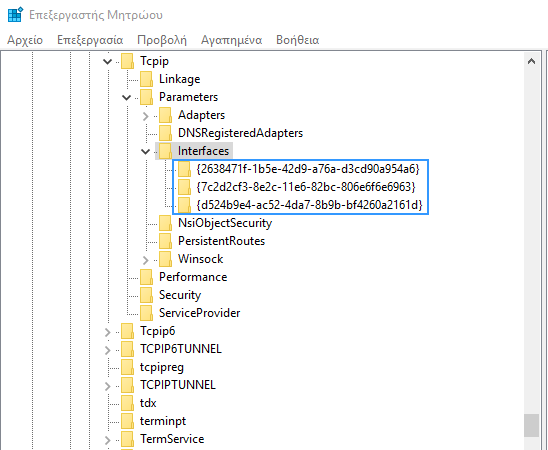This screenshot has width=548, height=450.
Task: Open the Αγαπημένα menu
Action: 231,40
